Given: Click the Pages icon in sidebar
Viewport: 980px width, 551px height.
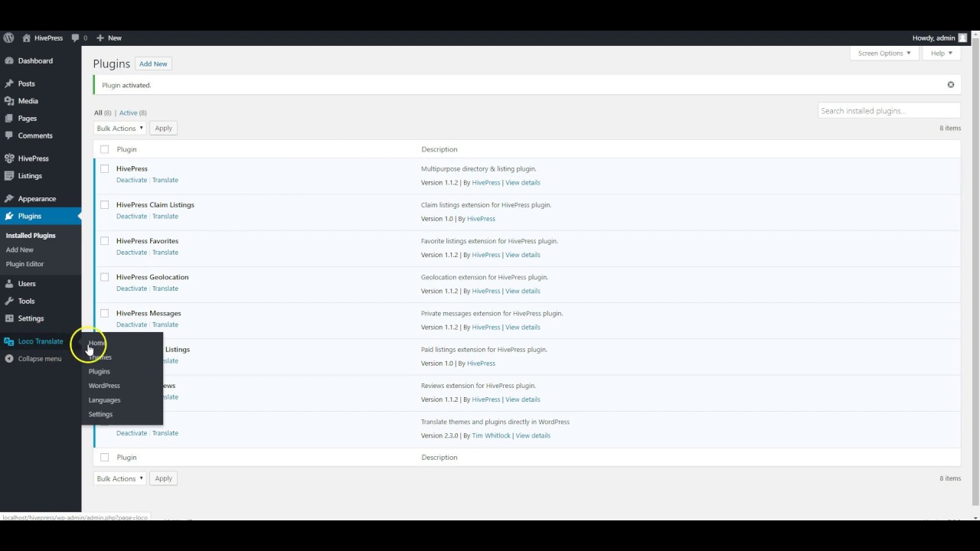Looking at the screenshot, I should tap(9, 119).
